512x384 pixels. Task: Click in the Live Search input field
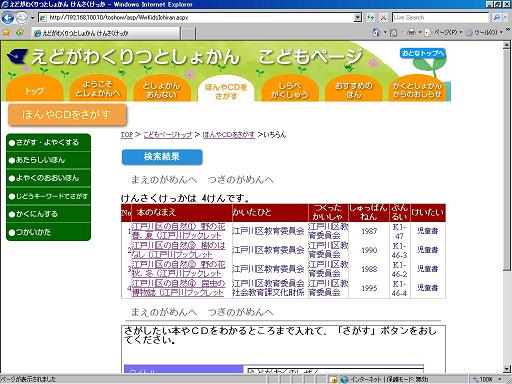point(440,18)
